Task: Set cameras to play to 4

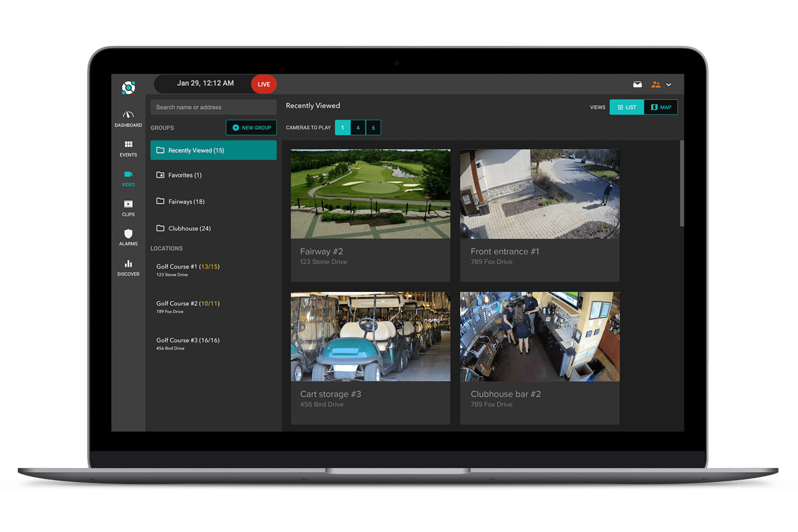Action: click(x=358, y=128)
